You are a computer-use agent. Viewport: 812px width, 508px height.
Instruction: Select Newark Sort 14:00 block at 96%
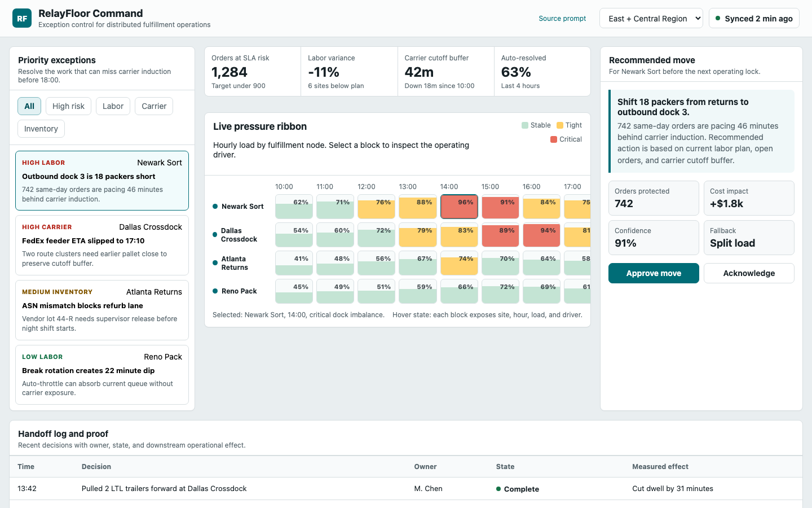459,207
